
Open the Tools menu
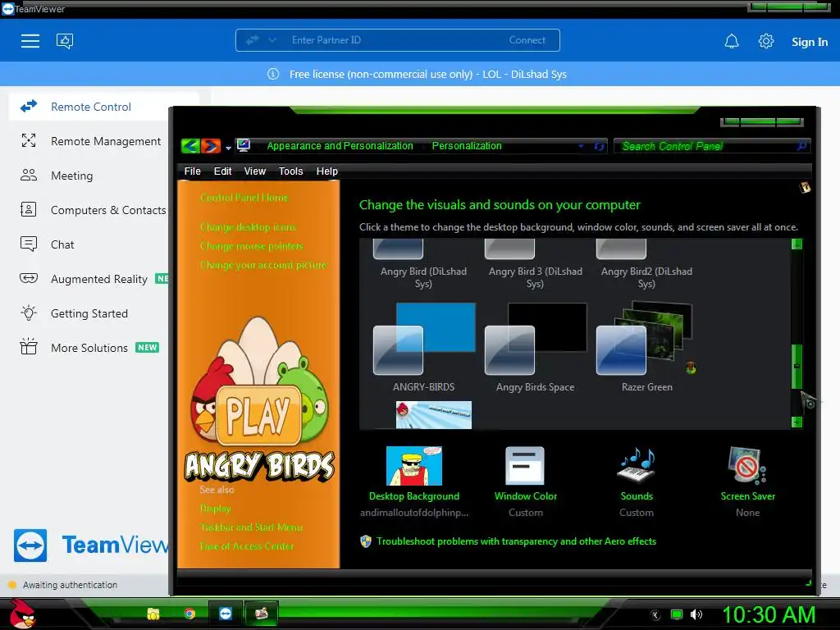click(291, 171)
